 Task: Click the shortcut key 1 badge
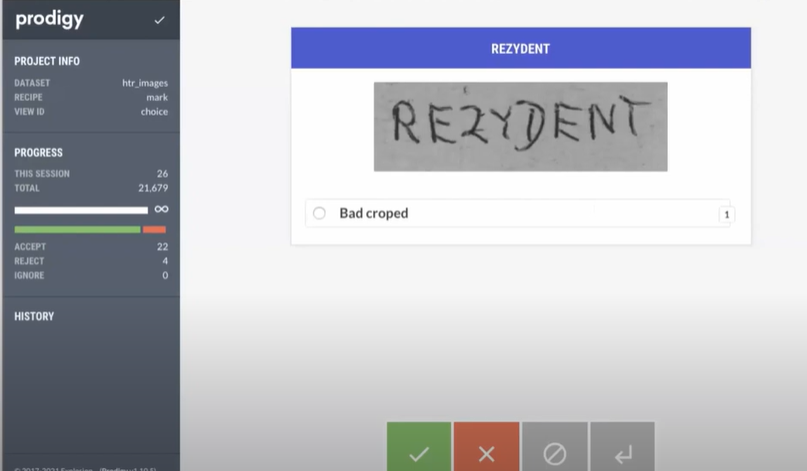pos(727,215)
